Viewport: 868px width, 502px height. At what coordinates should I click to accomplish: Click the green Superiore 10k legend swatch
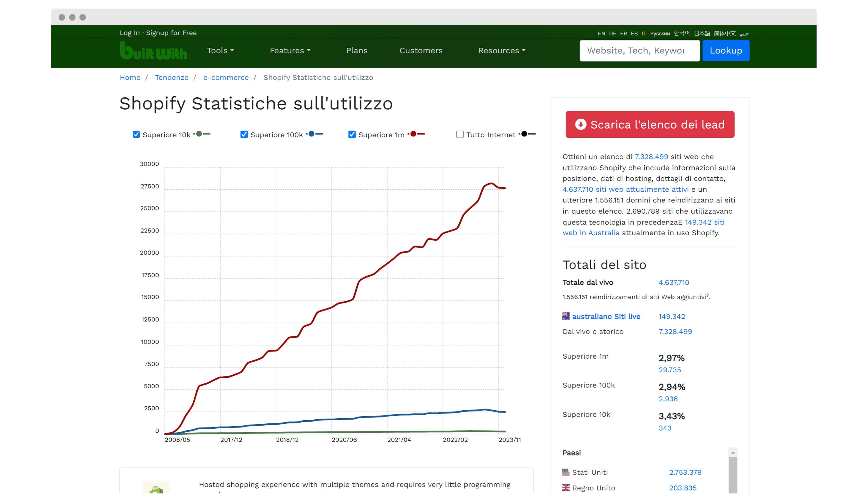tap(202, 134)
